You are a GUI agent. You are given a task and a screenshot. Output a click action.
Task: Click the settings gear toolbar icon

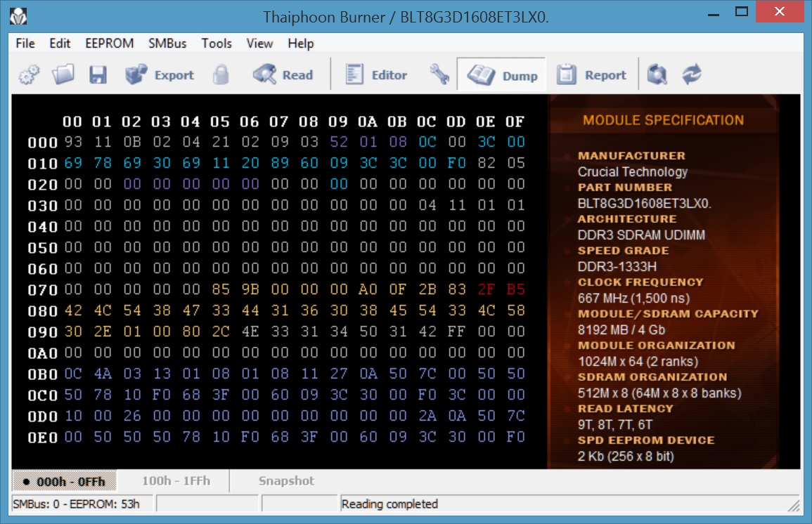pos(29,75)
